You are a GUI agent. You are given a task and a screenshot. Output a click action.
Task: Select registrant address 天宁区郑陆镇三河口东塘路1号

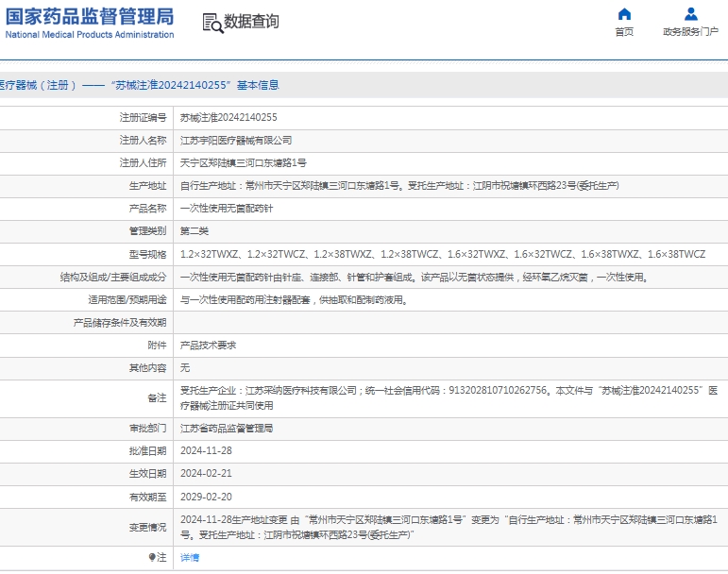tap(244, 163)
